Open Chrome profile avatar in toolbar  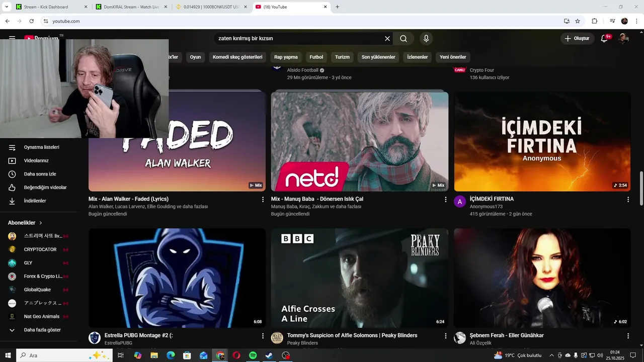coord(624,21)
